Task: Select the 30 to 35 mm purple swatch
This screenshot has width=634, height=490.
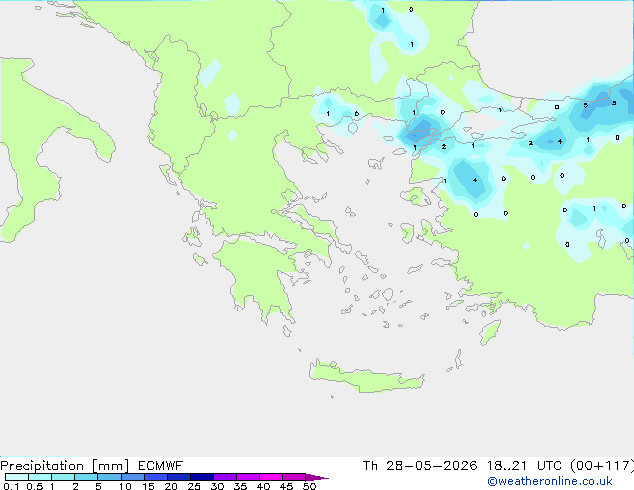Action: pos(225,477)
